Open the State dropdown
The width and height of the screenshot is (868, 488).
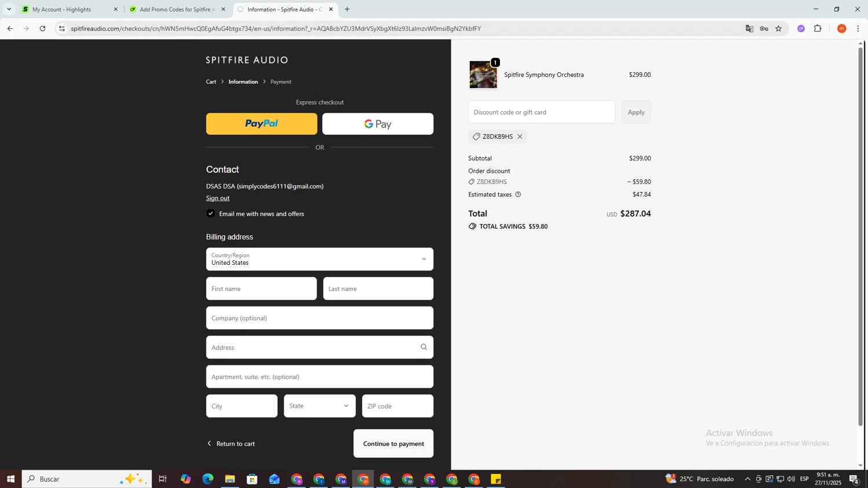coord(319,406)
